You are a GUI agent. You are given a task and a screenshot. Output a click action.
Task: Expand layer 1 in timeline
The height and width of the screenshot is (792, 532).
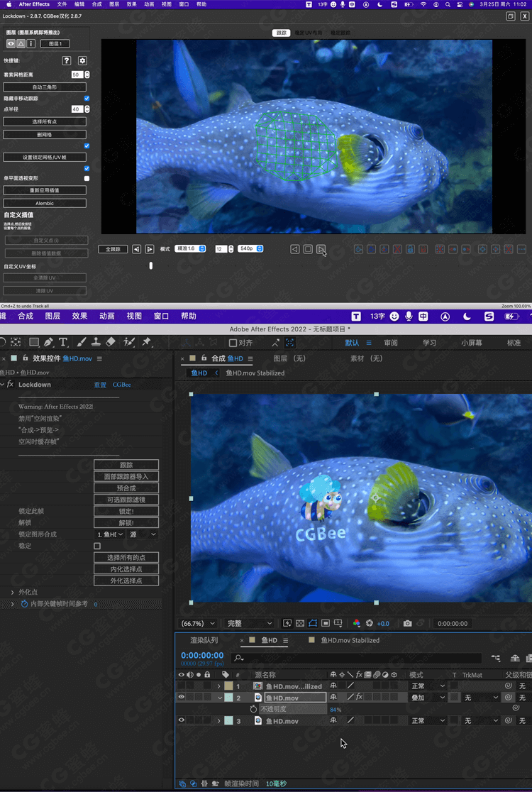point(219,686)
